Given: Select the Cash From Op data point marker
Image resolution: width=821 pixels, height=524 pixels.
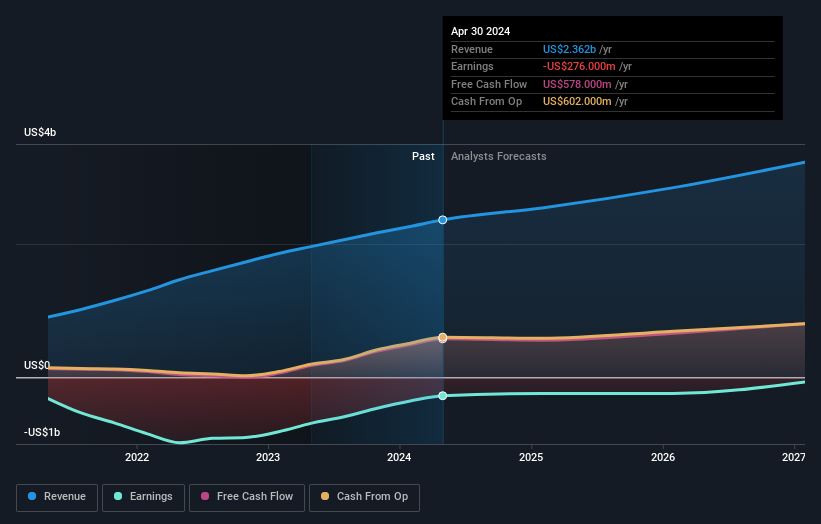Looking at the screenshot, I should 443,337.
